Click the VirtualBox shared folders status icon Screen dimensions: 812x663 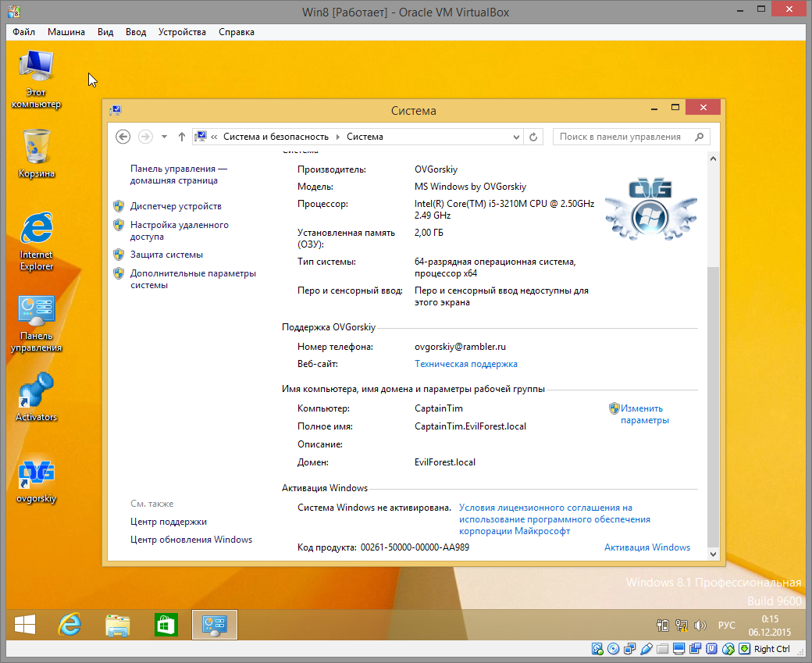click(x=662, y=649)
